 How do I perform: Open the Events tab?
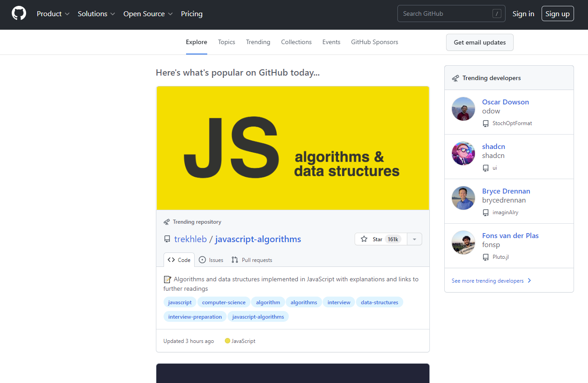[331, 42]
